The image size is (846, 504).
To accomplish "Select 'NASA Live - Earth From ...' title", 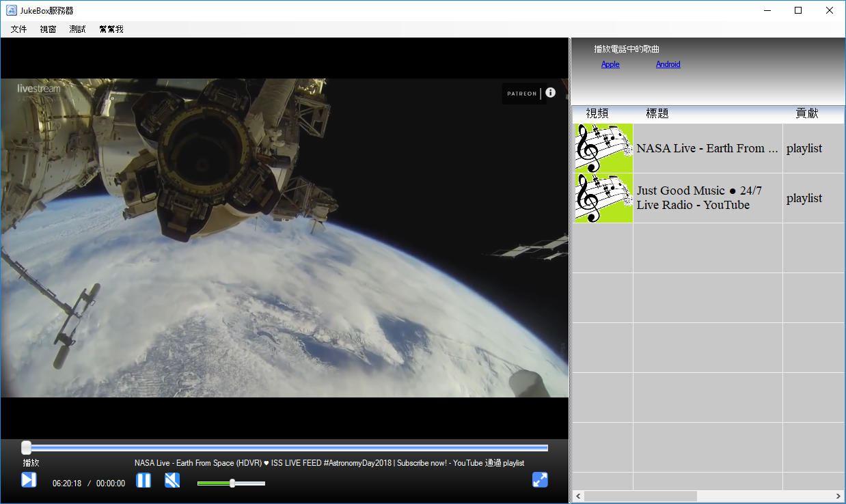I will [x=707, y=148].
